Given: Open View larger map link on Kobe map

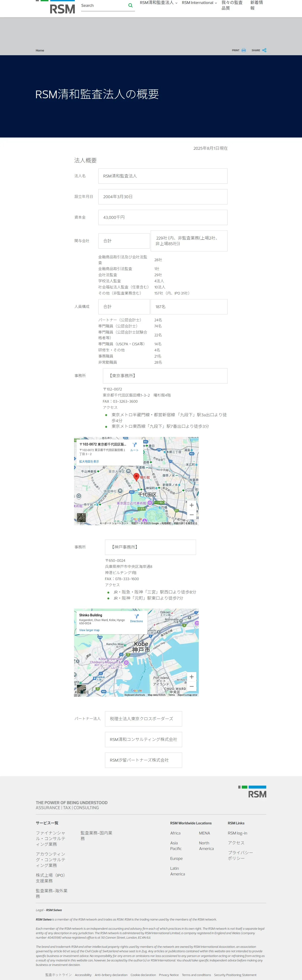Looking at the screenshot, I should [x=89, y=630].
